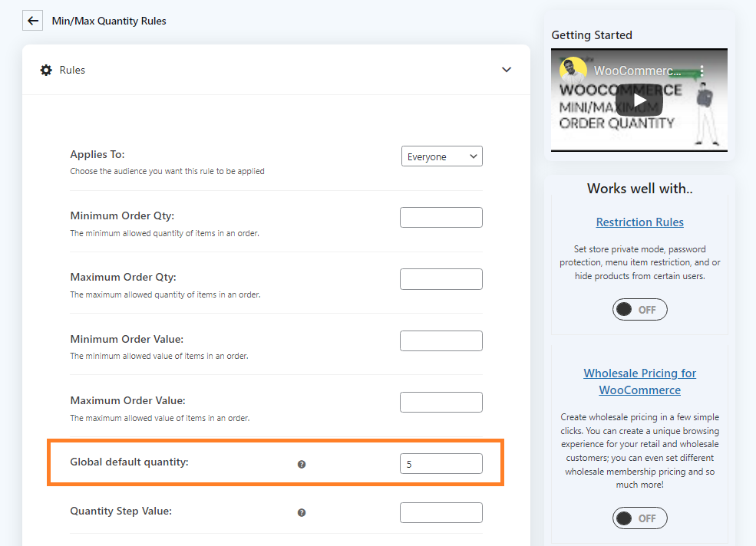Click the 'Min/Max Quantity Rules' heading
756x546 pixels.
point(109,21)
